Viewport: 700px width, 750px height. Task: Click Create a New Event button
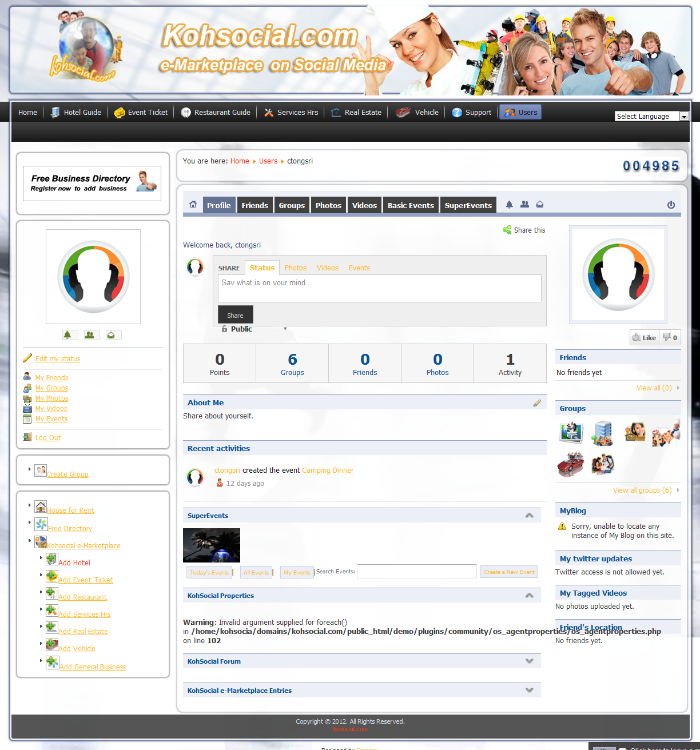(509, 572)
